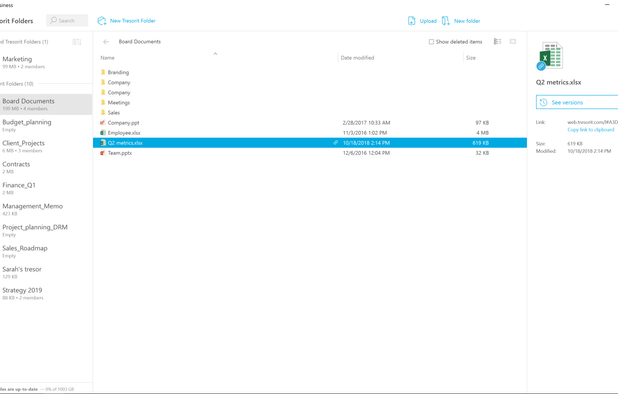The image size is (618, 394).
Task: Click the Q2 metrics.xlsx title in details pane
Action: coord(558,82)
